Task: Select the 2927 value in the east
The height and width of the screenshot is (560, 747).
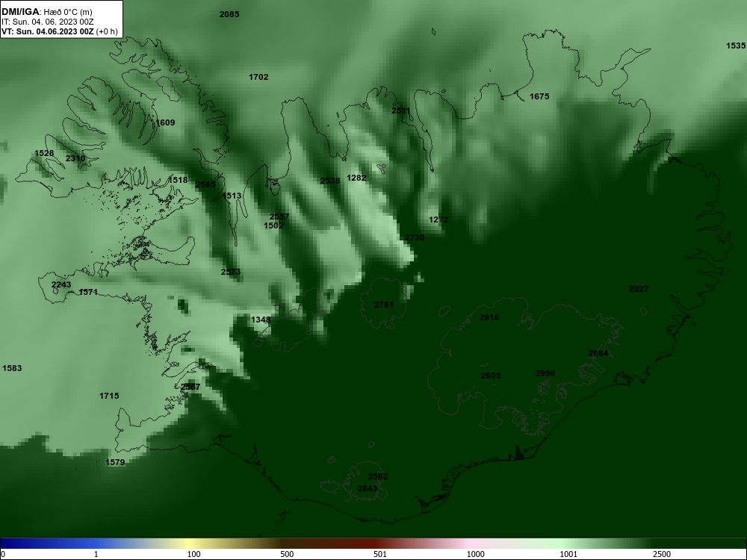Action: (x=639, y=289)
